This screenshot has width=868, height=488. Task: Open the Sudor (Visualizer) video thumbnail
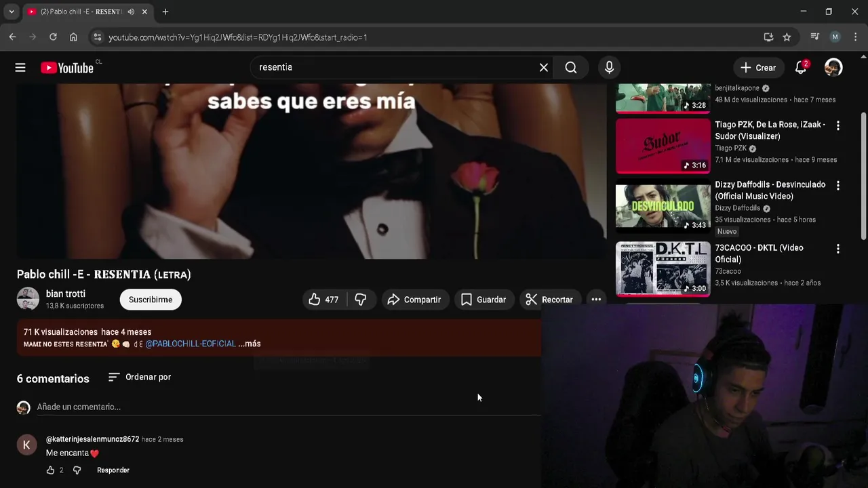point(663,146)
